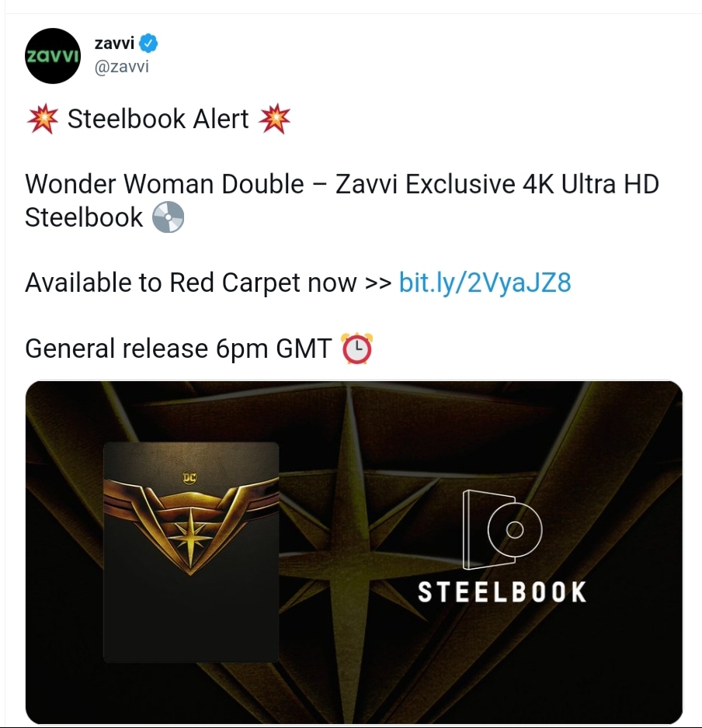Click the first explosion emoji
702x728 pixels.
(42, 119)
